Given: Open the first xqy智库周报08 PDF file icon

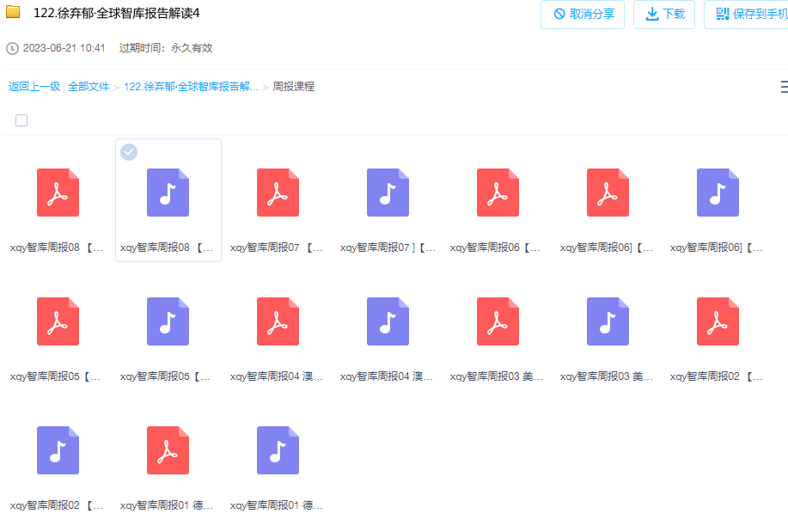Looking at the screenshot, I should [x=58, y=193].
